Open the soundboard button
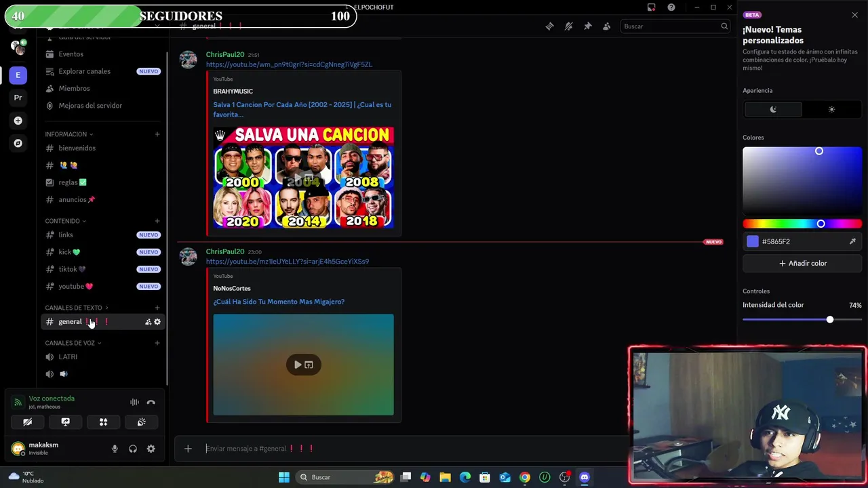Viewport: 868px width, 488px height. pos(142,422)
